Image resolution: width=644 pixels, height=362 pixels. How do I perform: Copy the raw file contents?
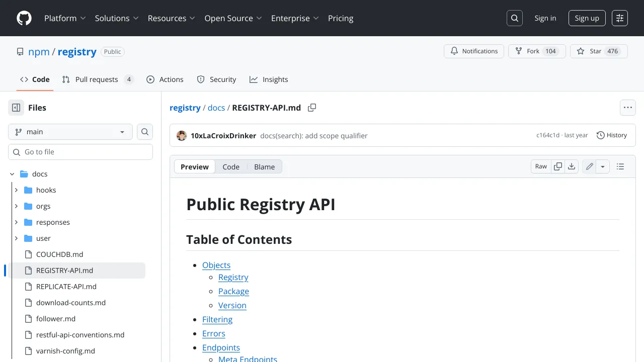point(558,166)
